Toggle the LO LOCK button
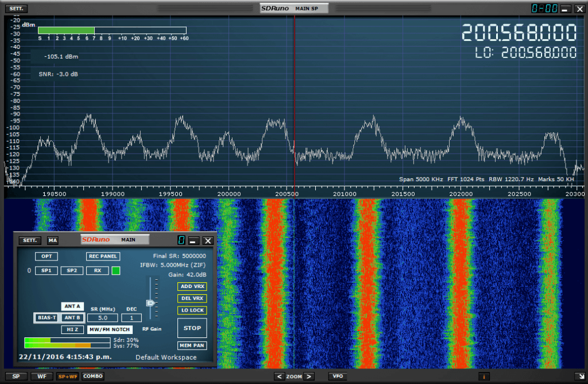The height and width of the screenshot is (384, 588). [192, 310]
